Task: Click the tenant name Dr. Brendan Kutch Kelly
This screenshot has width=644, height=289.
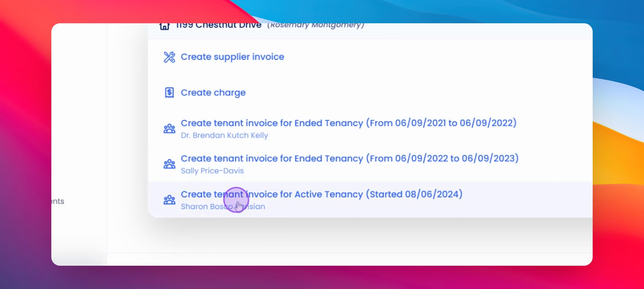Action: click(224, 135)
